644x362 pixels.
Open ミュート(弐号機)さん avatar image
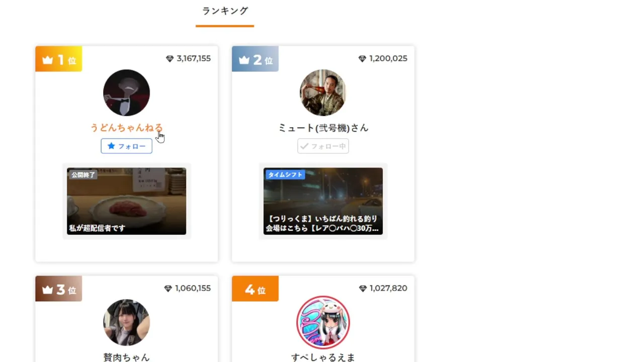click(323, 93)
